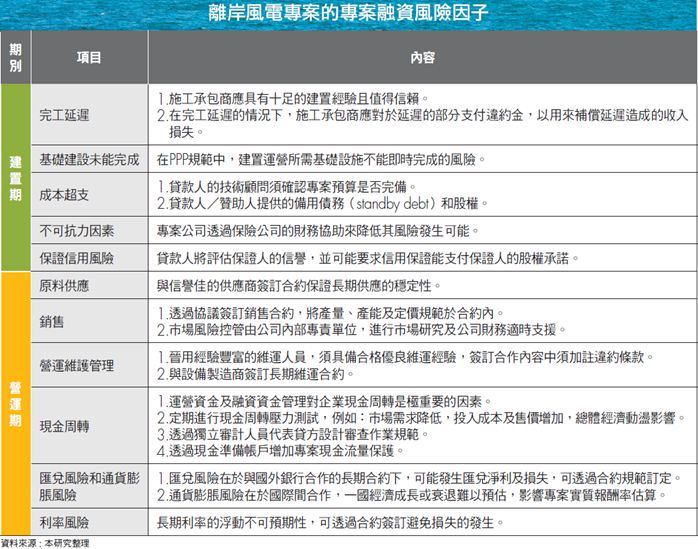Image resolution: width=698 pixels, height=549 pixels.
Task: Click the yellow 營運期 phase cell
Action: (x=15, y=403)
